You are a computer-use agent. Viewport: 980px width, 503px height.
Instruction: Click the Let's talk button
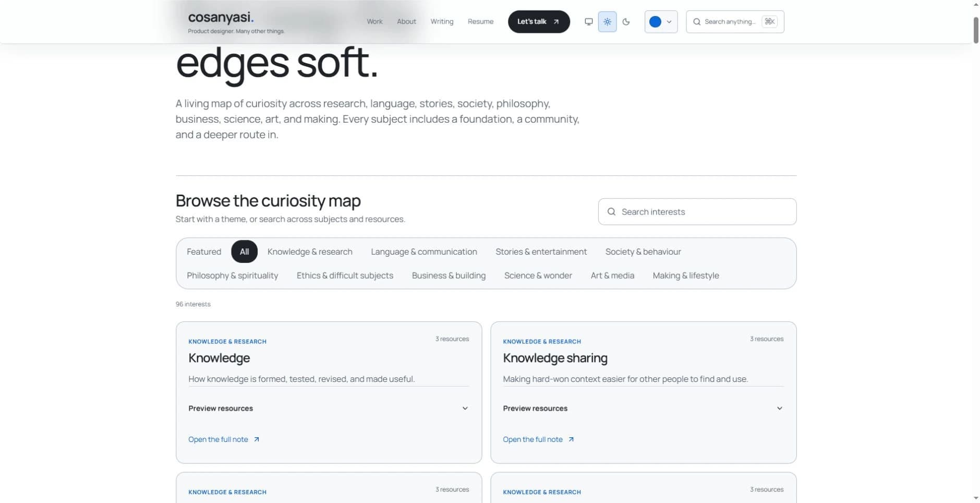[539, 22]
